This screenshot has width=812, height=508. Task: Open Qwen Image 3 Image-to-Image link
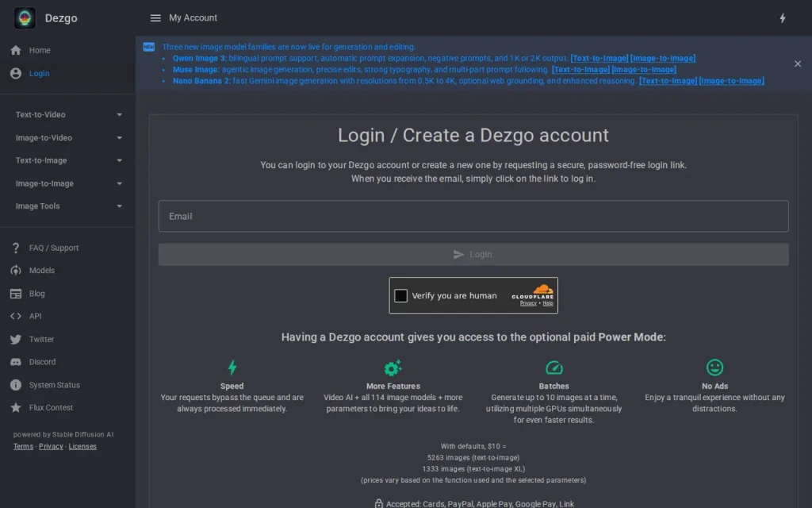coord(663,58)
